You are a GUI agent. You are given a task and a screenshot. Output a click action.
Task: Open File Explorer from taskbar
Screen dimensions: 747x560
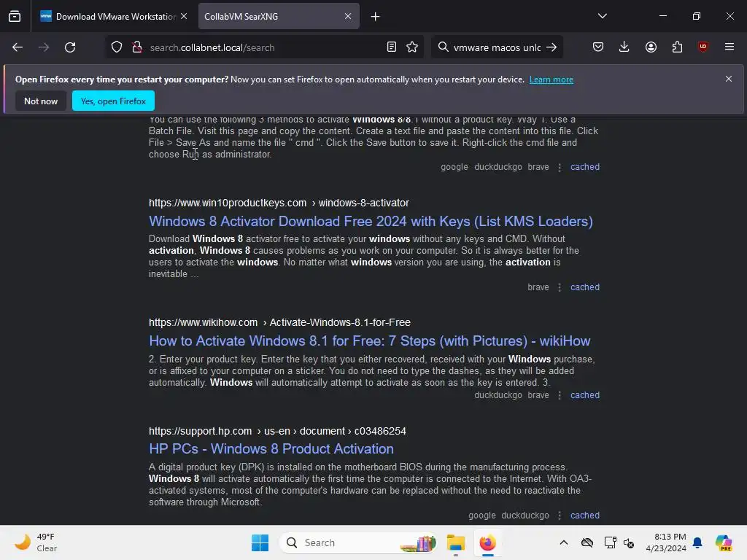456,542
